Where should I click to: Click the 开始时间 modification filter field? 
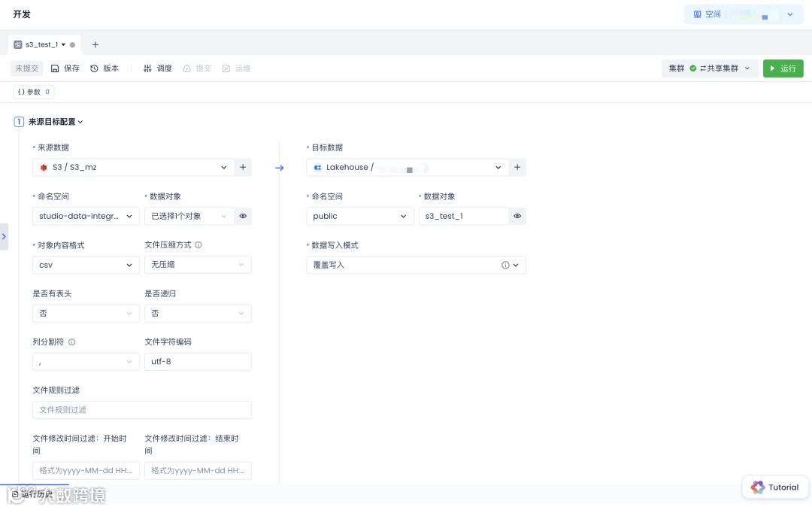86,471
